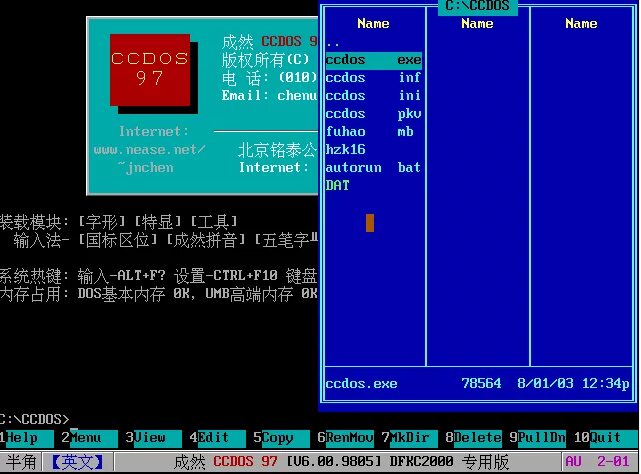
Task: Click the [特显] module label
Action: [x=158, y=222]
